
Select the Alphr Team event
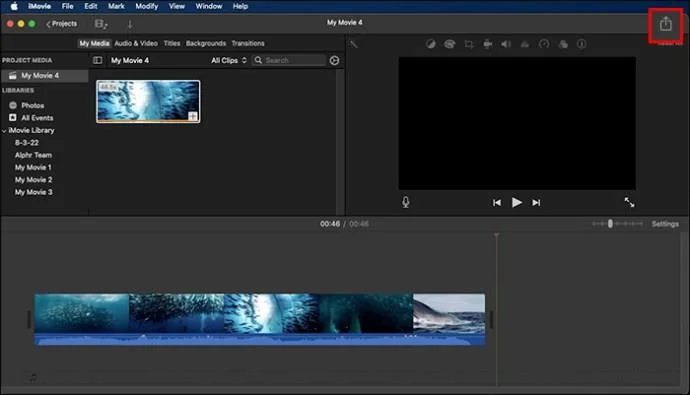pos(33,155)
